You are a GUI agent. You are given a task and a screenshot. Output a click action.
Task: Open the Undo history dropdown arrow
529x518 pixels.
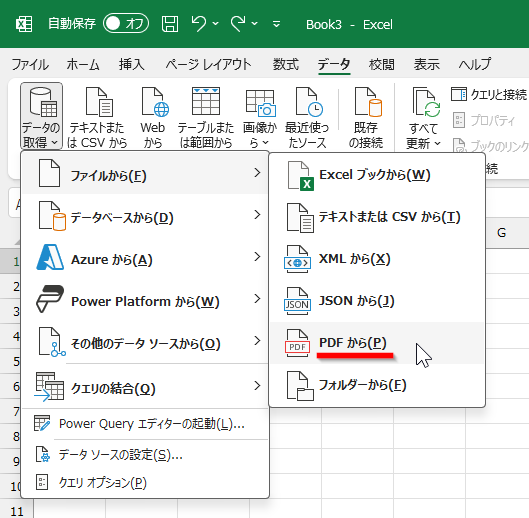216,24
